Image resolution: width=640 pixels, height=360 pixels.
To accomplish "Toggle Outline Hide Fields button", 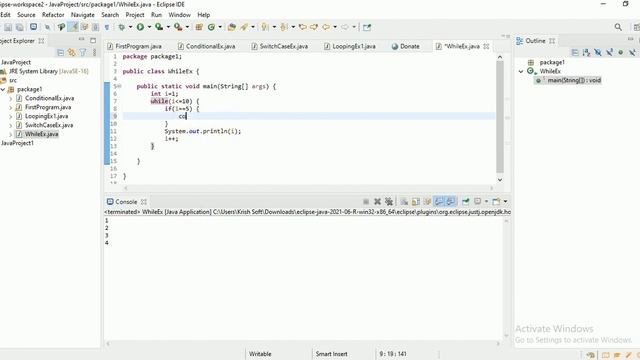I will (x=598, y=53).
